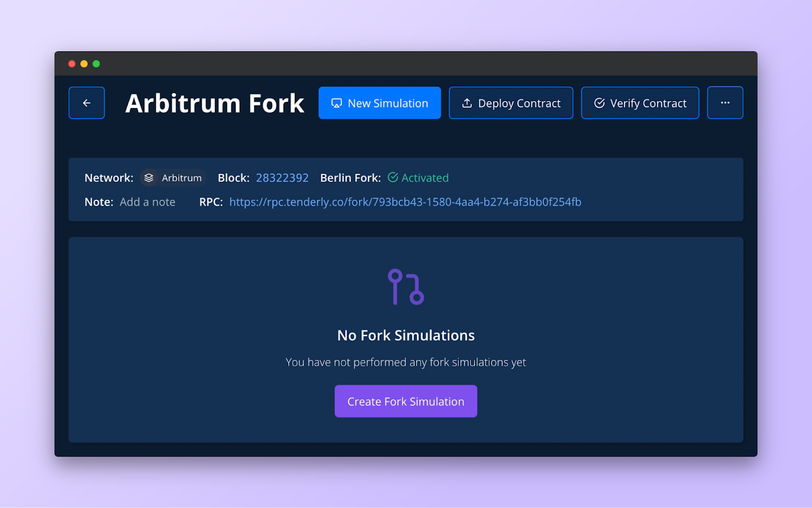Image resolution: width=812 pixels, height=508 pixels.
Task: Go back using the left arrow button
Action: pyautogui.click(x=87, y=103)
